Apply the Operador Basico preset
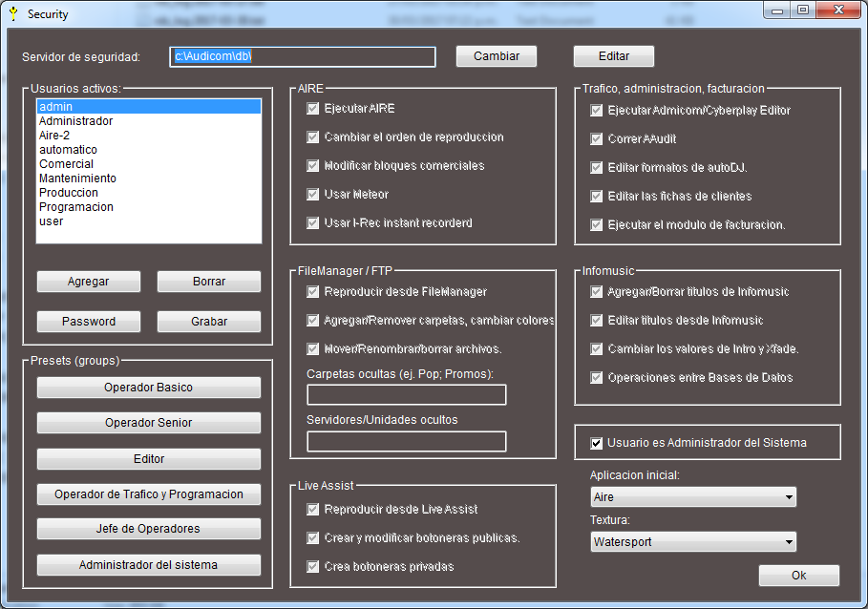Screen dimensions: 868x609 click(148, 388)
